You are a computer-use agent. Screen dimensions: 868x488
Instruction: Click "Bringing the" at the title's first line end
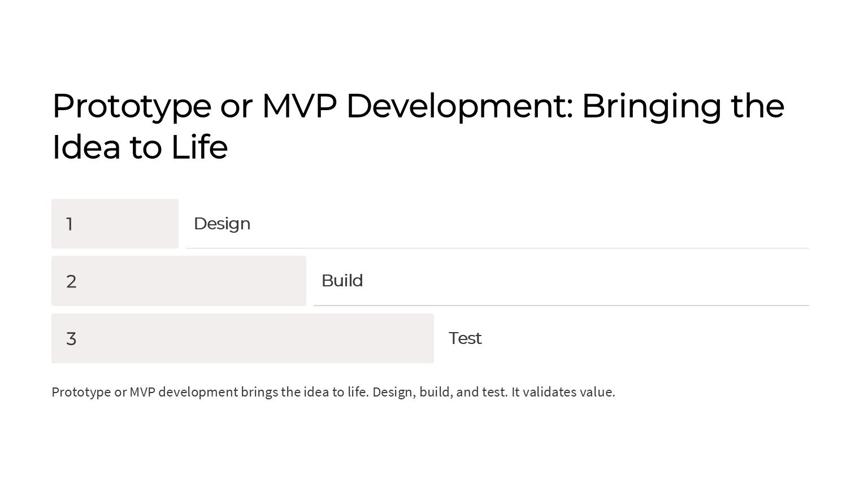pos(683,106)
